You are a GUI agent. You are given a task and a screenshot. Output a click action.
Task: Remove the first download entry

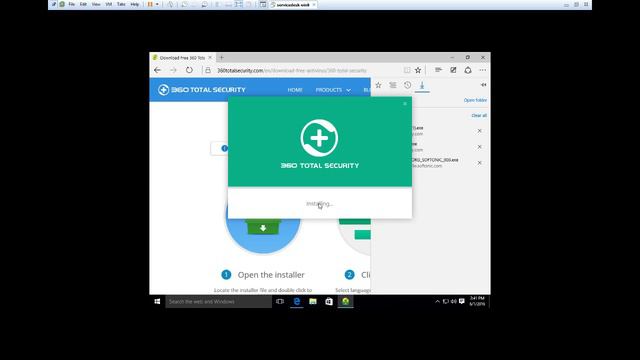(x=480, y=131)
